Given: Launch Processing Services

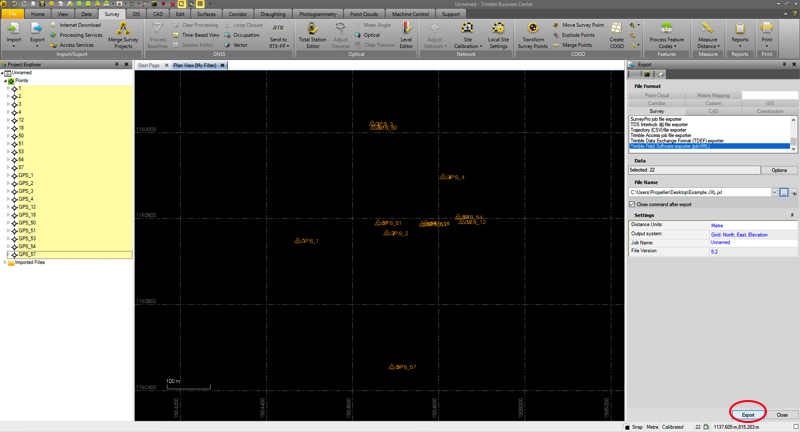Looking at the screenshot, I should coord(77,35).
